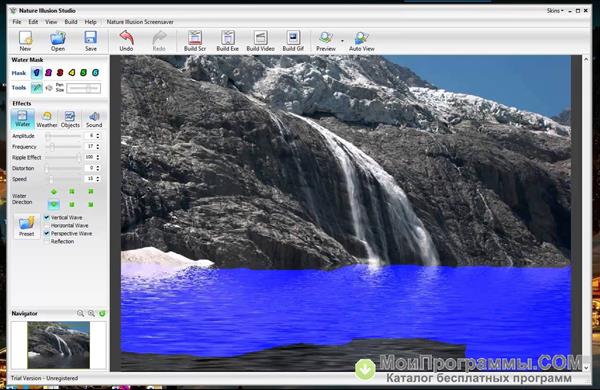Open the Build menu

71,22
